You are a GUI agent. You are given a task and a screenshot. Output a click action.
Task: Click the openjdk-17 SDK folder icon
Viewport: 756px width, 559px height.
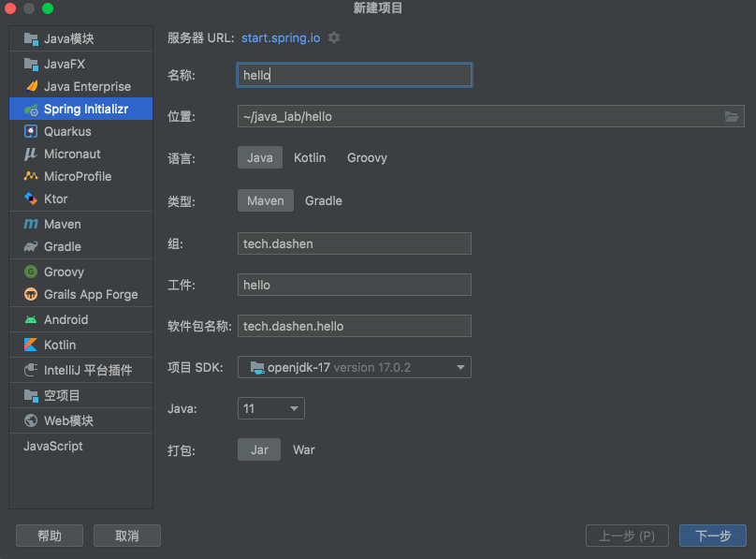tap(257, 368)
